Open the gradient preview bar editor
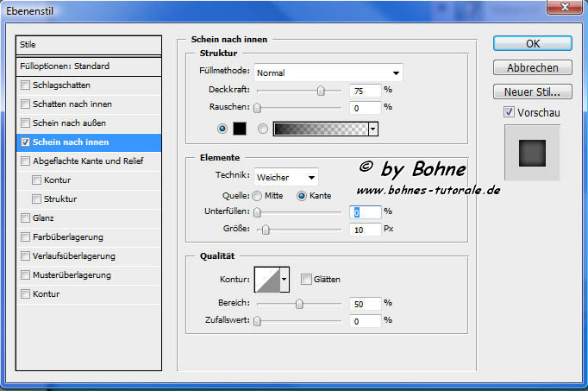This screenshot has height=391, width=588. (x=320, y=129)
